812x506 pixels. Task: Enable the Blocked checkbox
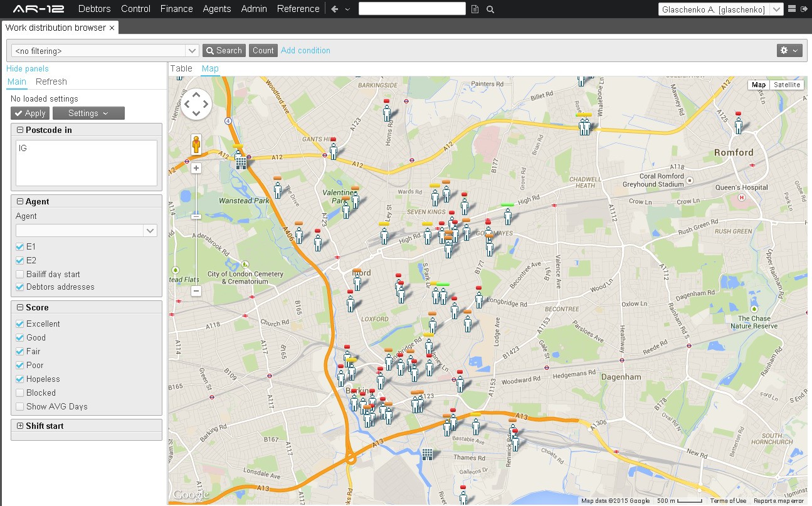pos(20,393)
